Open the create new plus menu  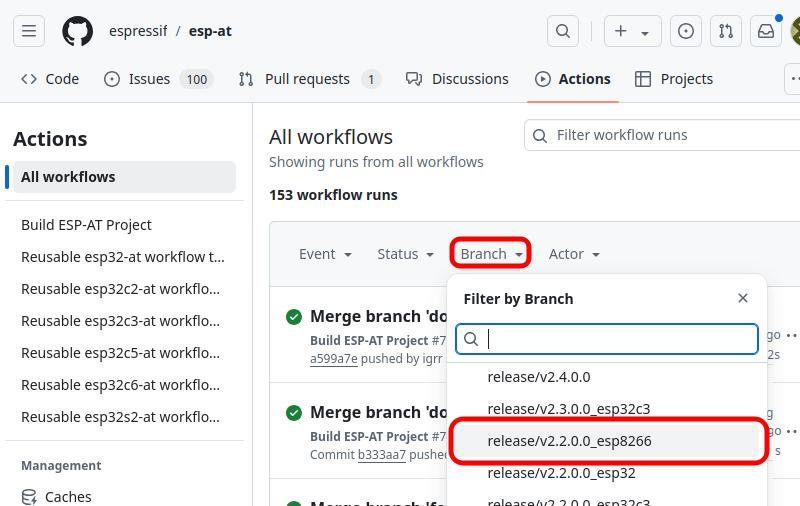[x=631, y=31]
